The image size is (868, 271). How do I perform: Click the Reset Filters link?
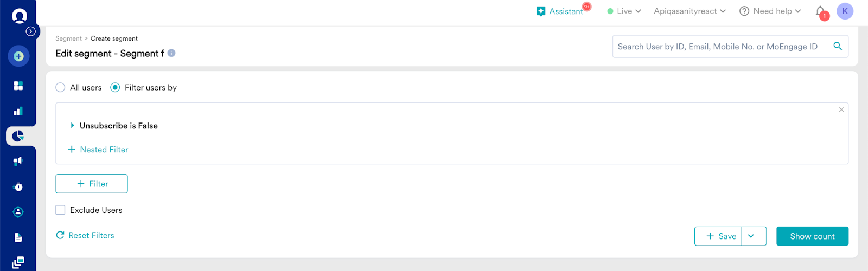[x=86, y=235]
